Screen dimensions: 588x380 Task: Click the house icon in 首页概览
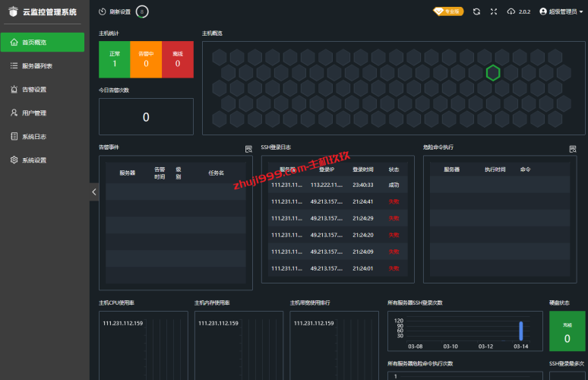pos(14,42)
